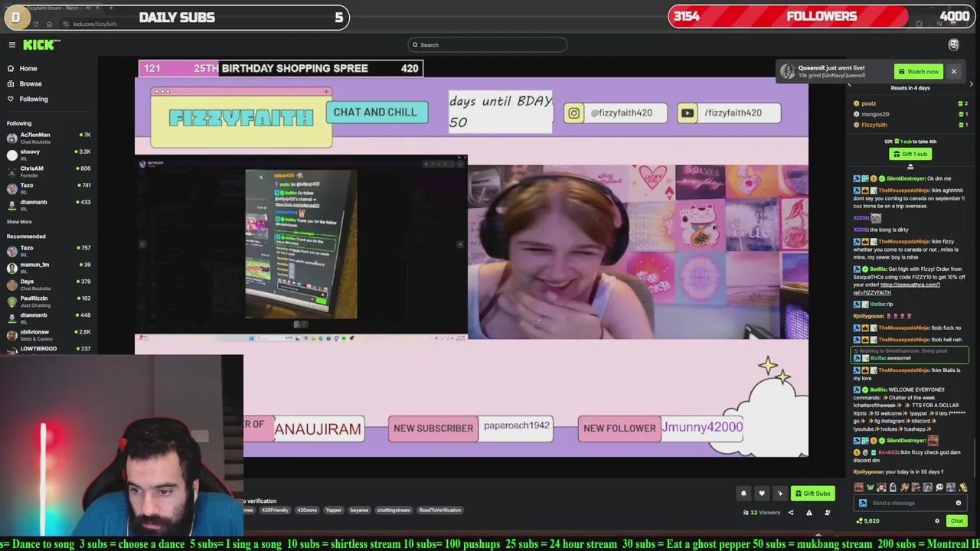Open the emoji picker in chat input
The height and width of the screenshot is (551, 980).
(958, 503)
